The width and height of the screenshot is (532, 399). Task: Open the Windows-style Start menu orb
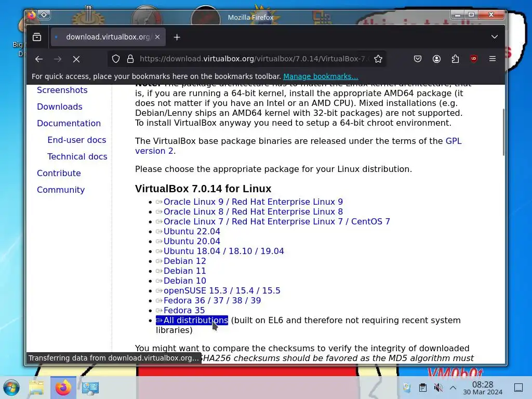pyautogui.click(x=11, y=388)
